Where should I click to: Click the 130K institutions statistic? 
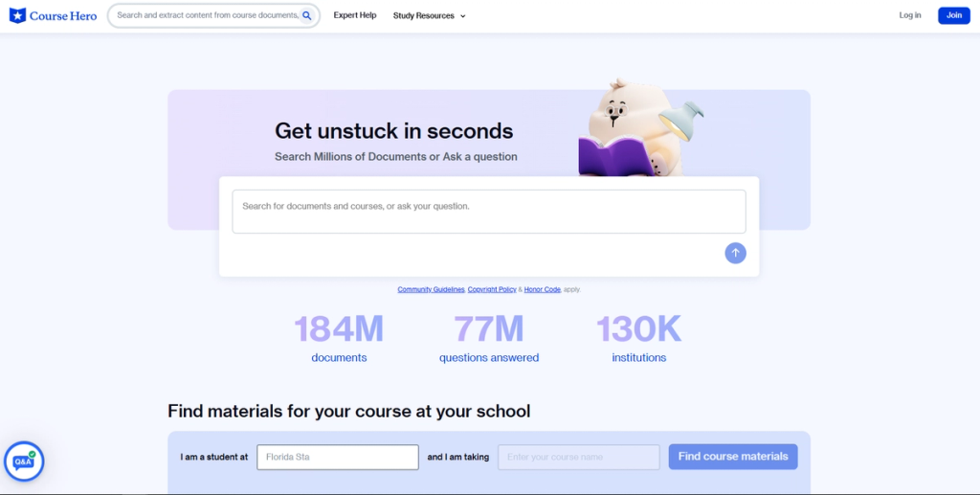tap(638, 338)
